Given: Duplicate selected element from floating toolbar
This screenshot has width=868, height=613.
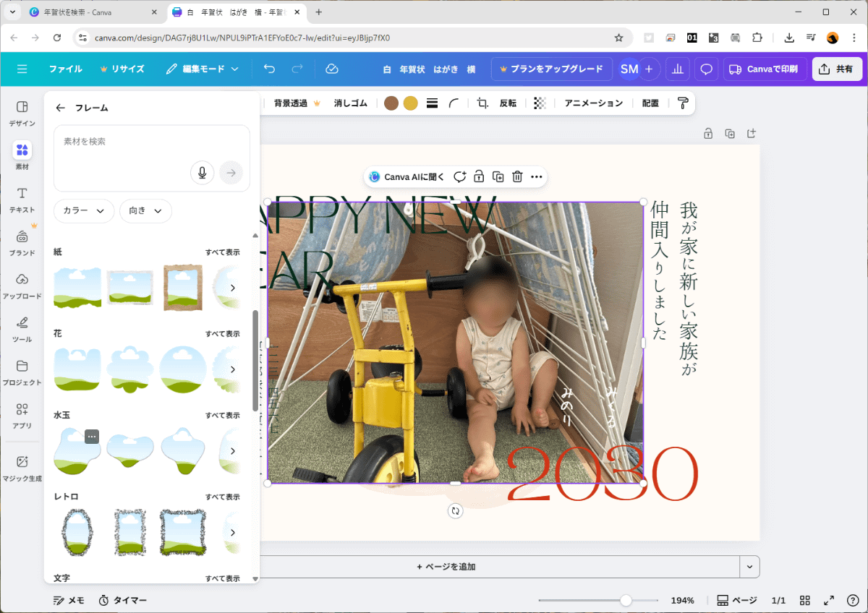Looking at the screenshot, I should pyautogui.click(x=498, y=176).
